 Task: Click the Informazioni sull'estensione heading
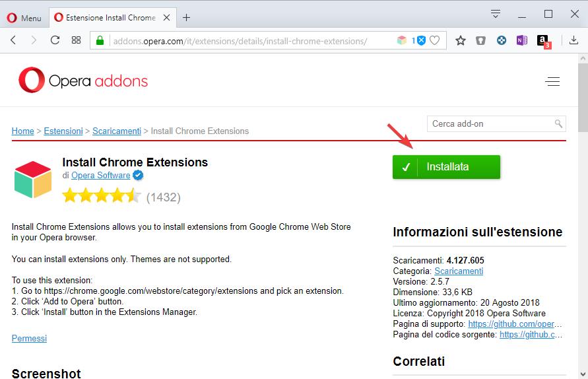[477, 232]
